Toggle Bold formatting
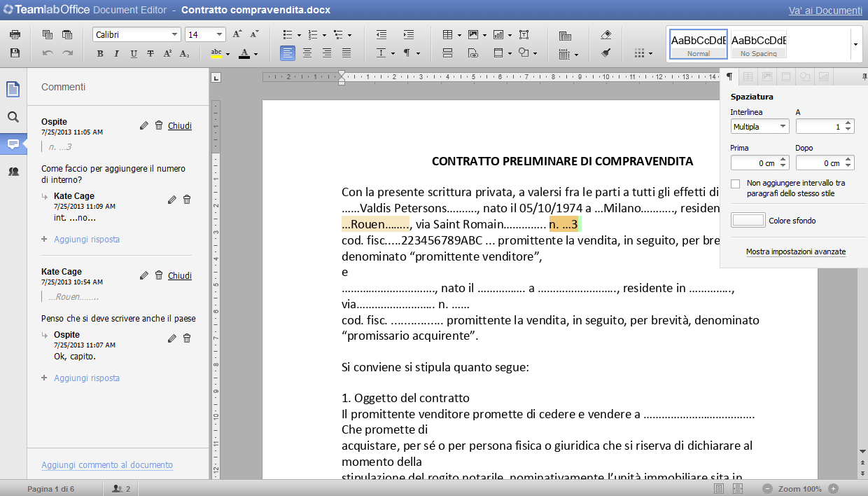 click(100, 53)
